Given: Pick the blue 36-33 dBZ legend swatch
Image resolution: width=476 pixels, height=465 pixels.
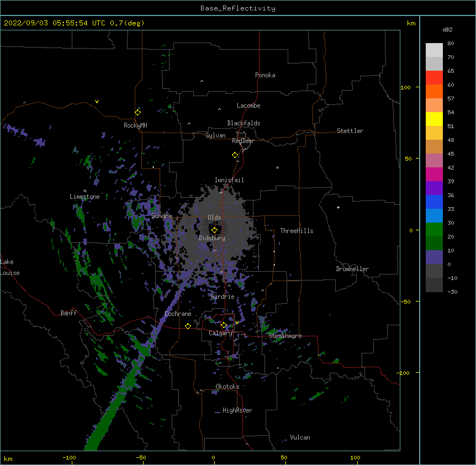Looking at the screenshot, I should 434,202.
